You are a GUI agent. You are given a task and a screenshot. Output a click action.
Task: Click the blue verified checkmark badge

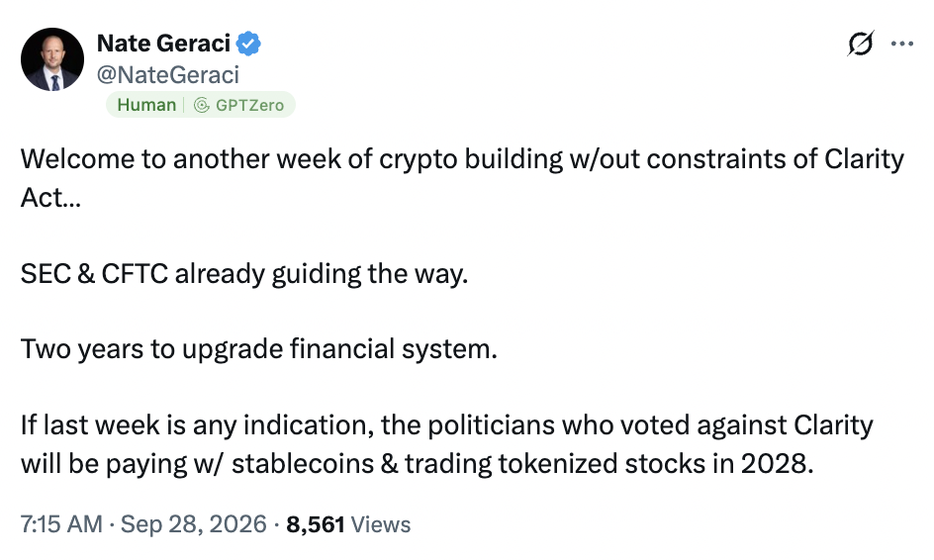248,44
